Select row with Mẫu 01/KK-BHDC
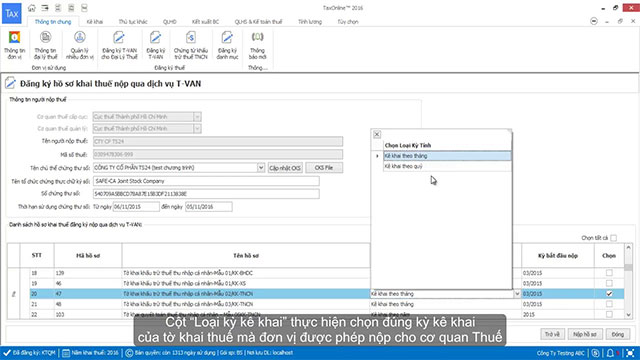The height and width of the screenshot is (360, 640). [327, 273]
